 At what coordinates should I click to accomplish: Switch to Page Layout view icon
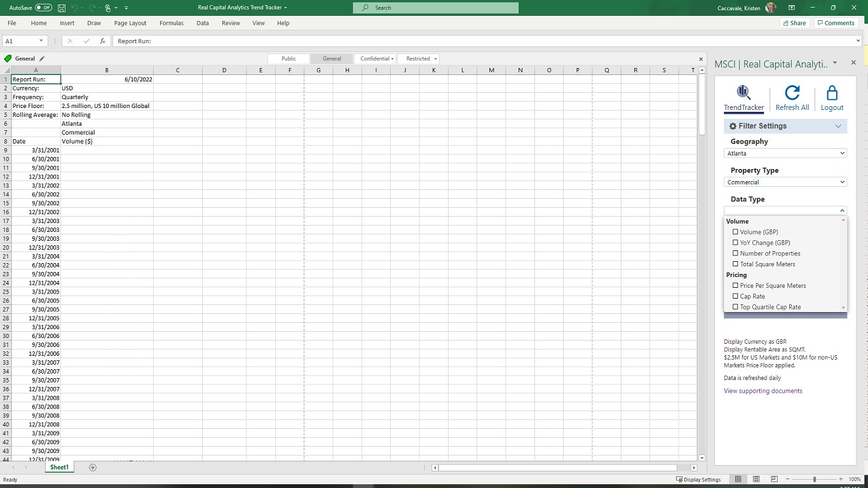tap(756, 479)
